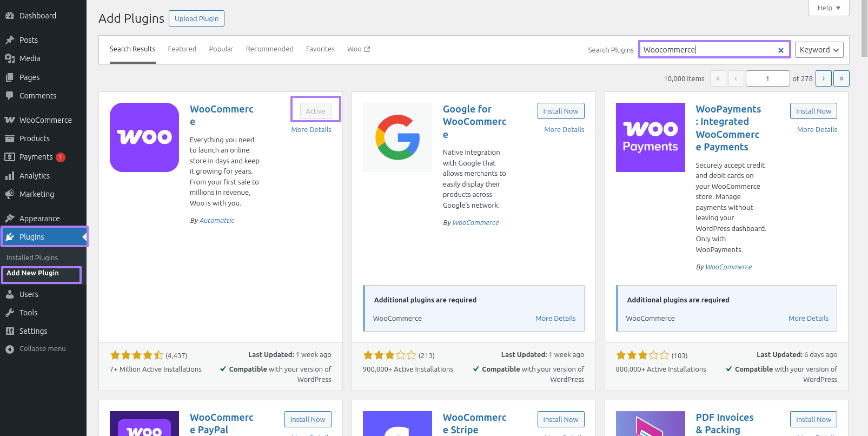Click the disabled Active button
The height and width of the screenshot is (436, 868).
pos(316,111)
